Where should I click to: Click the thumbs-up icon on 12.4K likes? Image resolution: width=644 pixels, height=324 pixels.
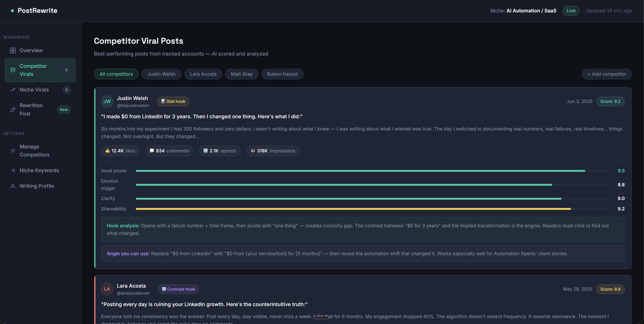click(x=108, y=151)
